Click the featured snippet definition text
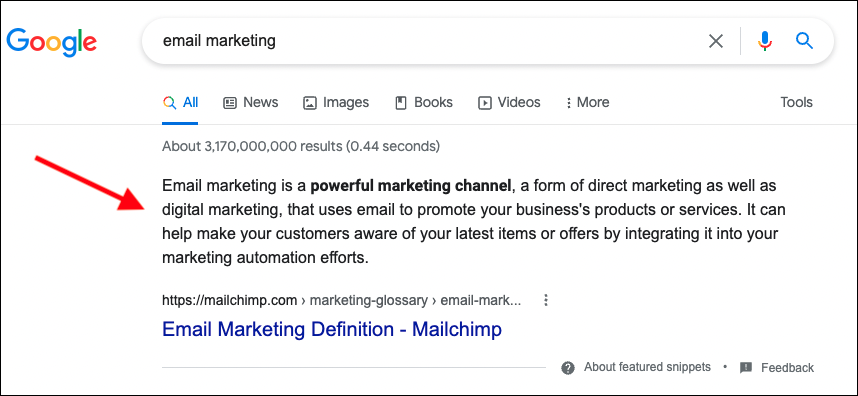This screenshot has width=858, height=396. click(x=471, y=222)
